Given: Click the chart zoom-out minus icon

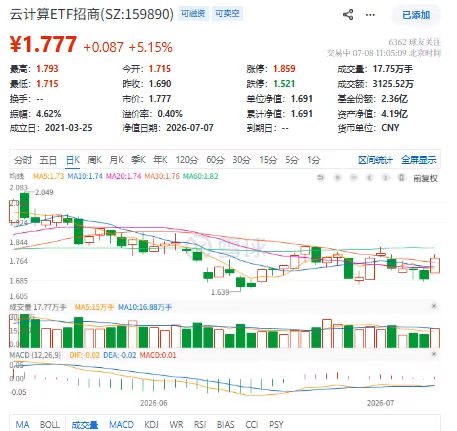Looking at the screenshot, I should click(353, 178).
